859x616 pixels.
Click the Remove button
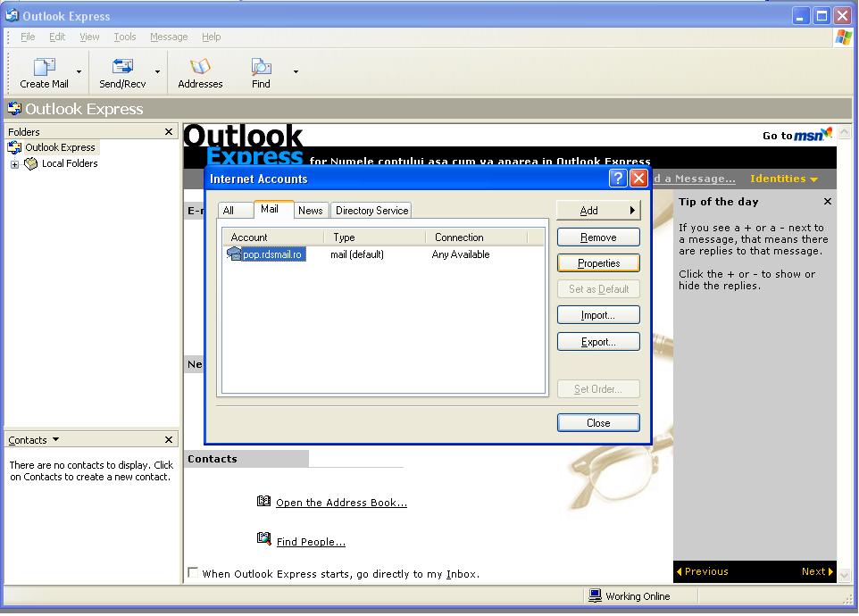[x=598, y=237]
